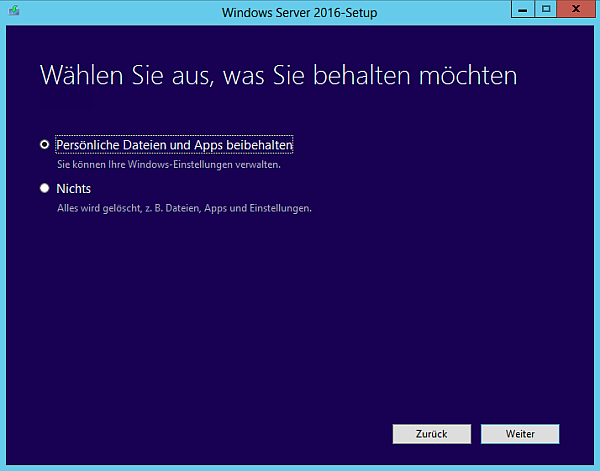Click the bottom border of the setup window
Image resolution: width=600 pixels, height=471 pixels.
(300, 467)
